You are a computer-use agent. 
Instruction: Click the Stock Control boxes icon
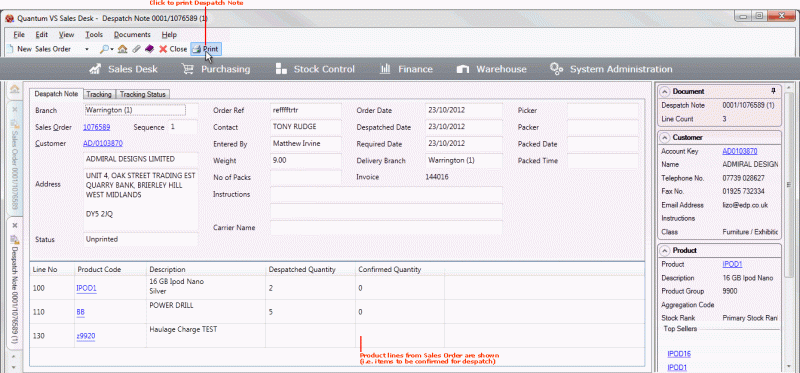(281, 69)
